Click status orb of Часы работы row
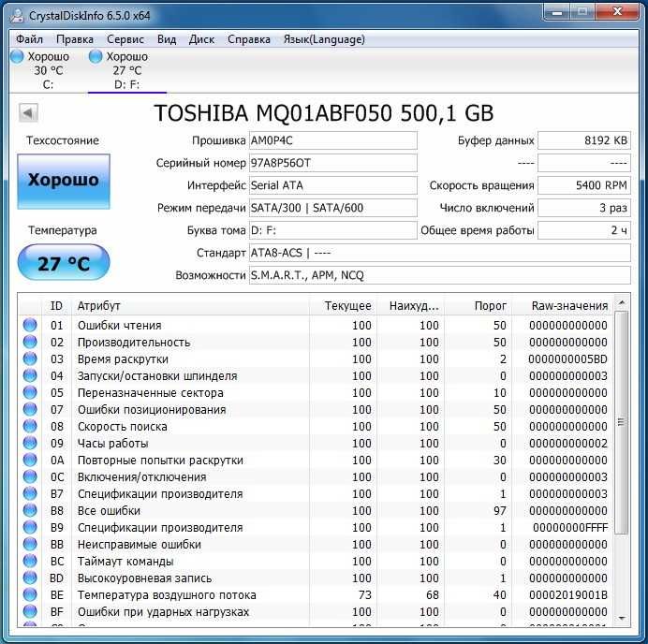The height and width of the screenshot is (644, 648). point(30,443)
